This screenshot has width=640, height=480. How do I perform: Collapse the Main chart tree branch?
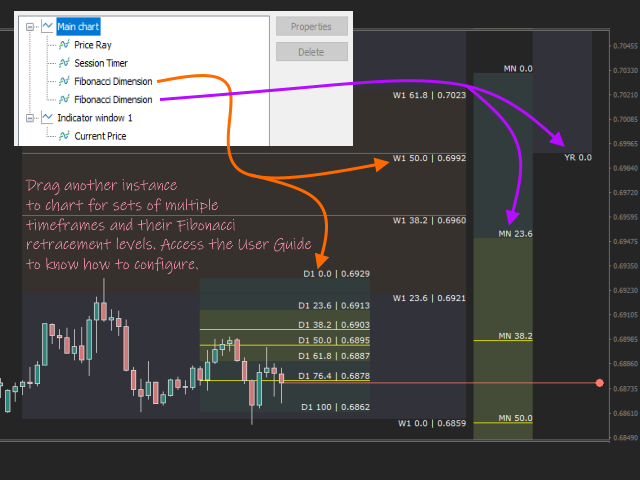tap(30, 27)
